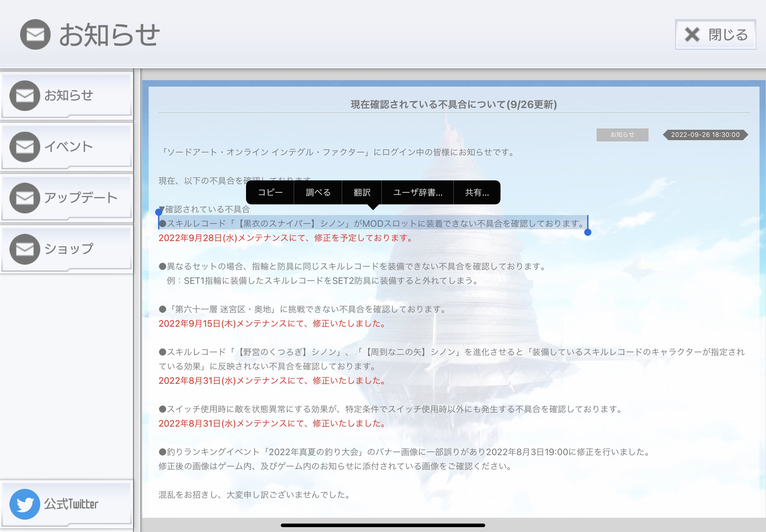Screen dimensions: 766x532
Task: Click the 混乱をお招きし apology line
Action: 255,495
